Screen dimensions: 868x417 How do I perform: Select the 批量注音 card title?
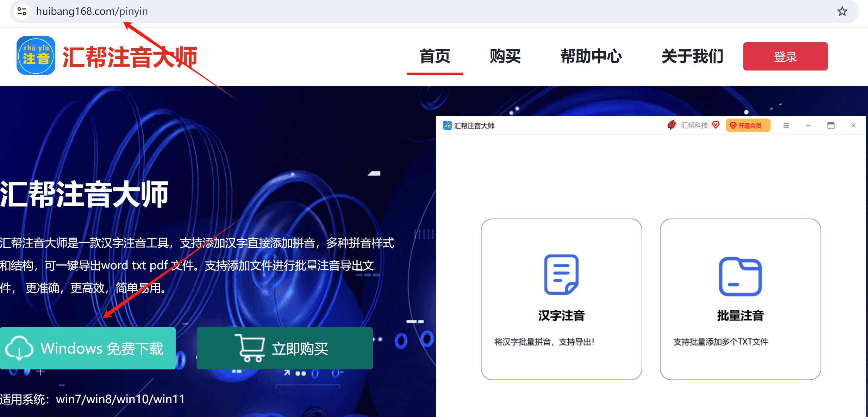point(740,315)
